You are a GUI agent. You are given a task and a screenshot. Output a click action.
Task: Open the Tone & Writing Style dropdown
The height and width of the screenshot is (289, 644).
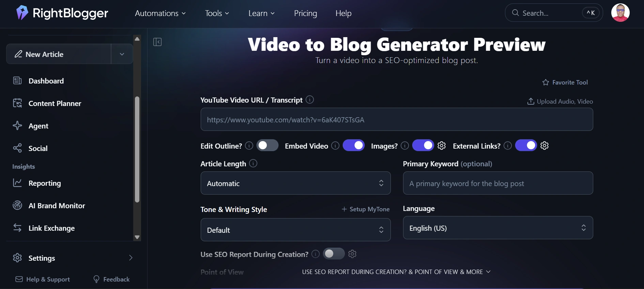[x=296, y=230]
